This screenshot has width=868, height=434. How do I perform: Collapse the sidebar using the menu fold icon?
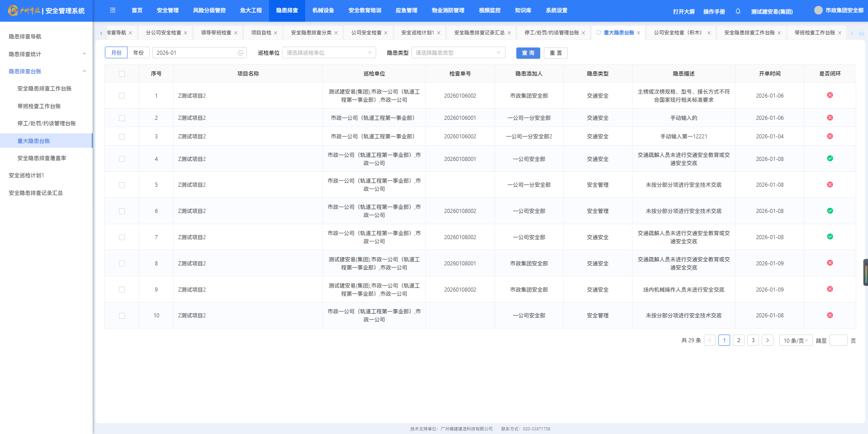pos(113,10)
